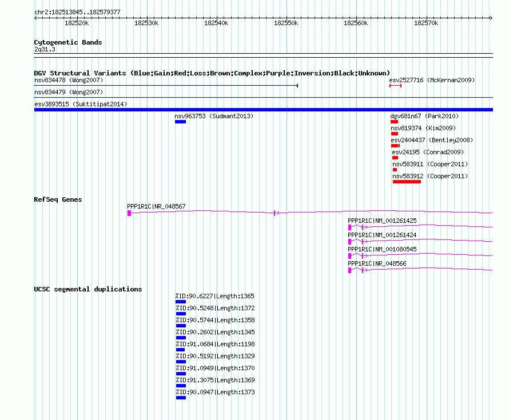Select the PPP1R1C|NM_001080545 transcript label
This screenshot has width=509, height=420.
tap(382, 249)
